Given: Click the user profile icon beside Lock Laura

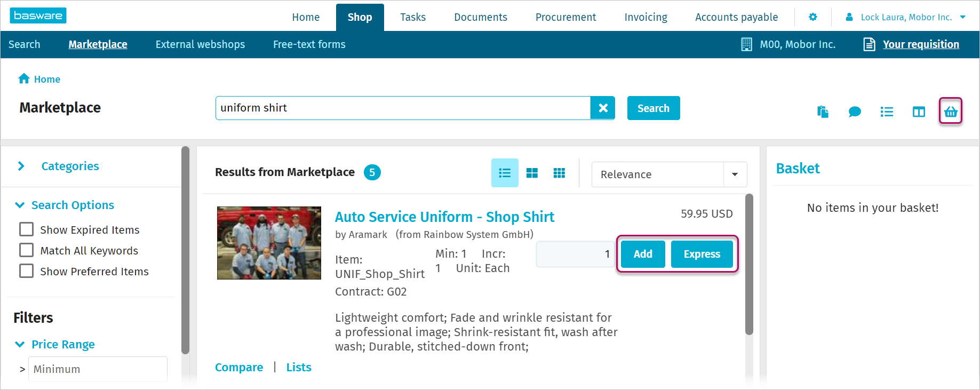Looking at the screenshot, I should (849, 17).
